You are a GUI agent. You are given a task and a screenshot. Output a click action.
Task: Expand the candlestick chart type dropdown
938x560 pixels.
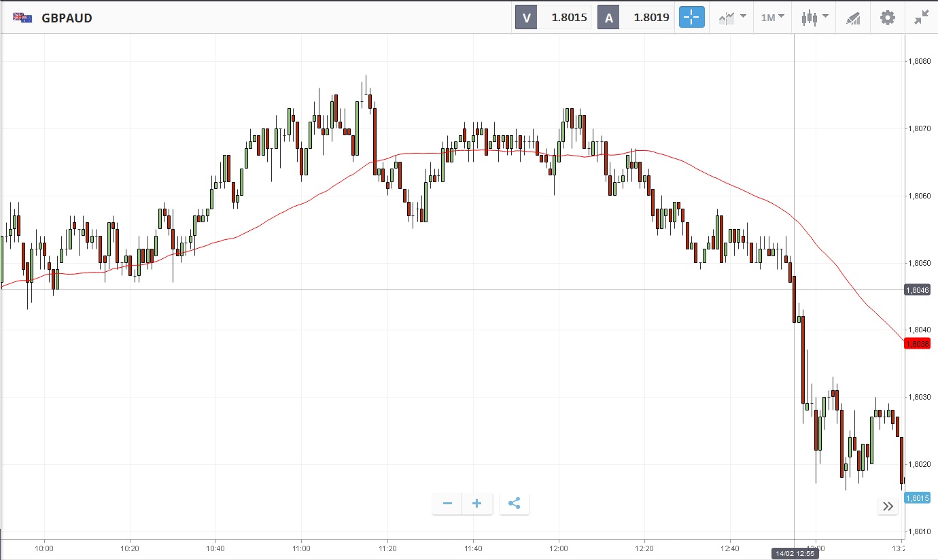pyautogui.click(x=814, y=18)
